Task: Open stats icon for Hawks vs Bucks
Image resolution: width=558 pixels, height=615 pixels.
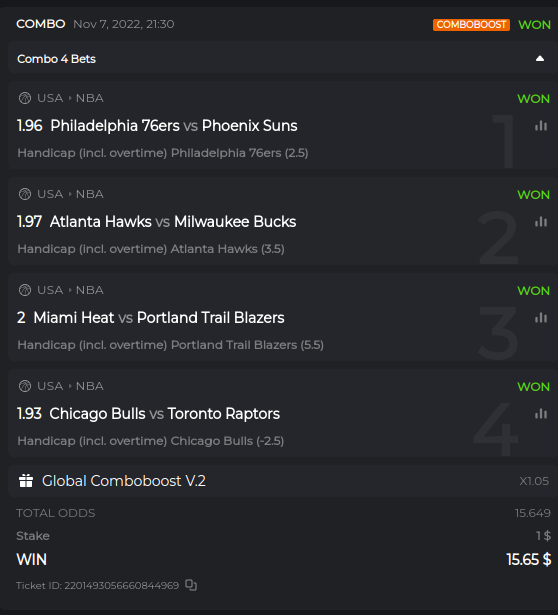Action: click(541, 222)
